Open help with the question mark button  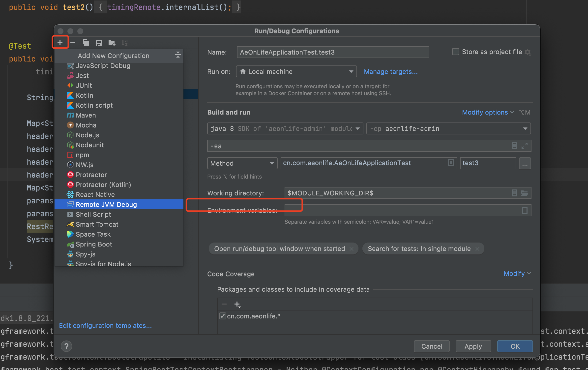66,346
